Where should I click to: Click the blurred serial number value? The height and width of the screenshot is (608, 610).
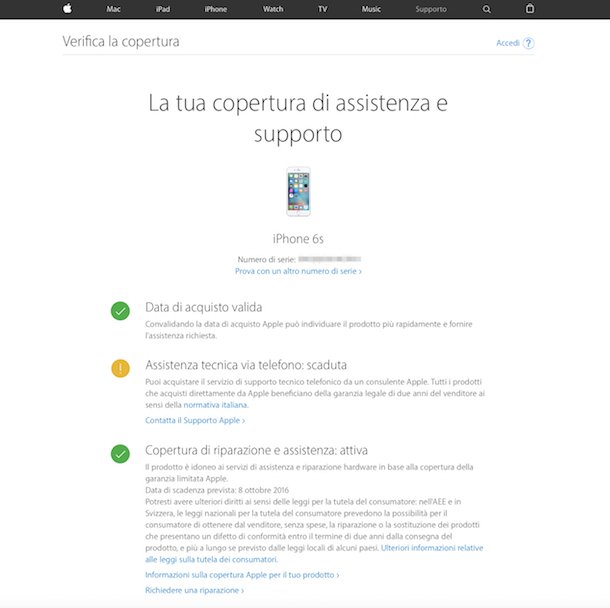click(x=330, y=259)
